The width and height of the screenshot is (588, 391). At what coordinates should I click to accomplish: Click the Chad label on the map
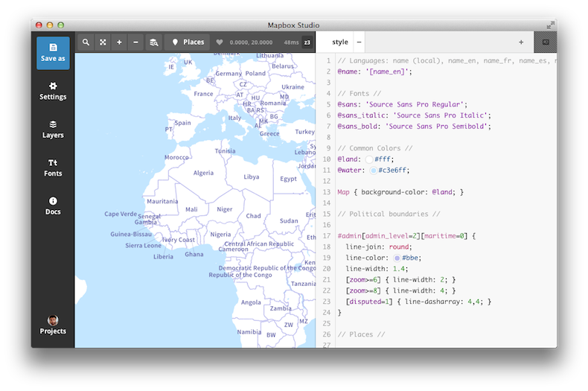253,216
